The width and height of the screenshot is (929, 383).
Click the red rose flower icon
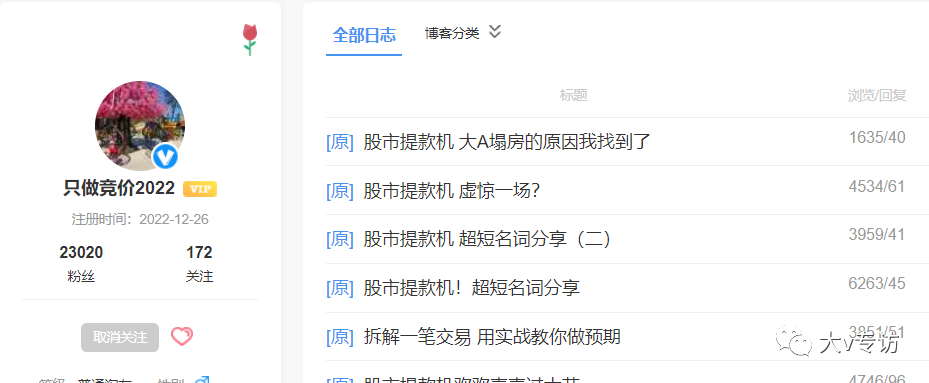point(250,40)
